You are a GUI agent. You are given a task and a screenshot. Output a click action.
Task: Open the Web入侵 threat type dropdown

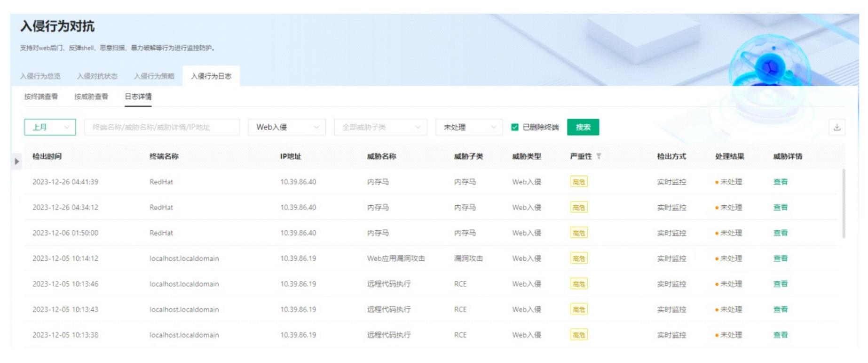287,127
